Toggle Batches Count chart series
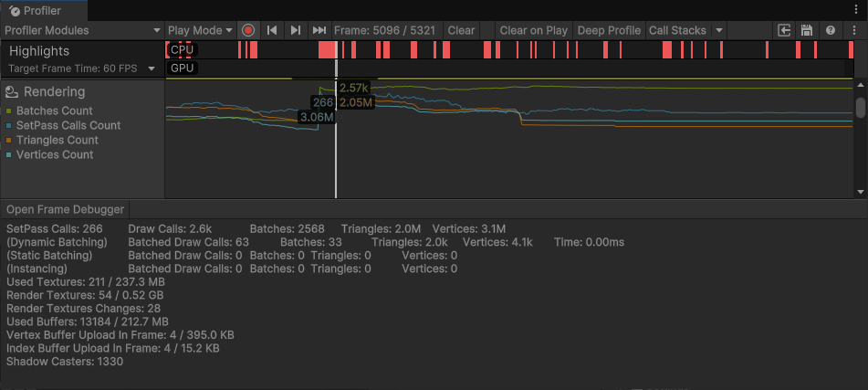868x390 pixels. point(9,111)
